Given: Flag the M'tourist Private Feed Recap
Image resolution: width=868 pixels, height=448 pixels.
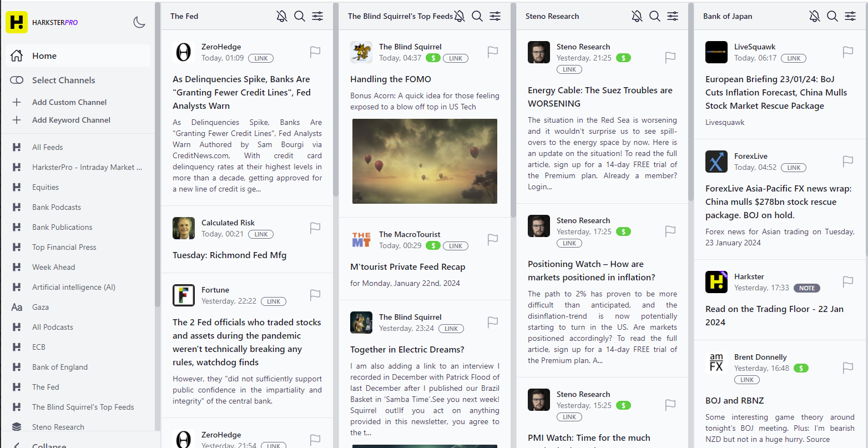Looking at the screenshot, I should pyautogui.click(x=493, y=239).
